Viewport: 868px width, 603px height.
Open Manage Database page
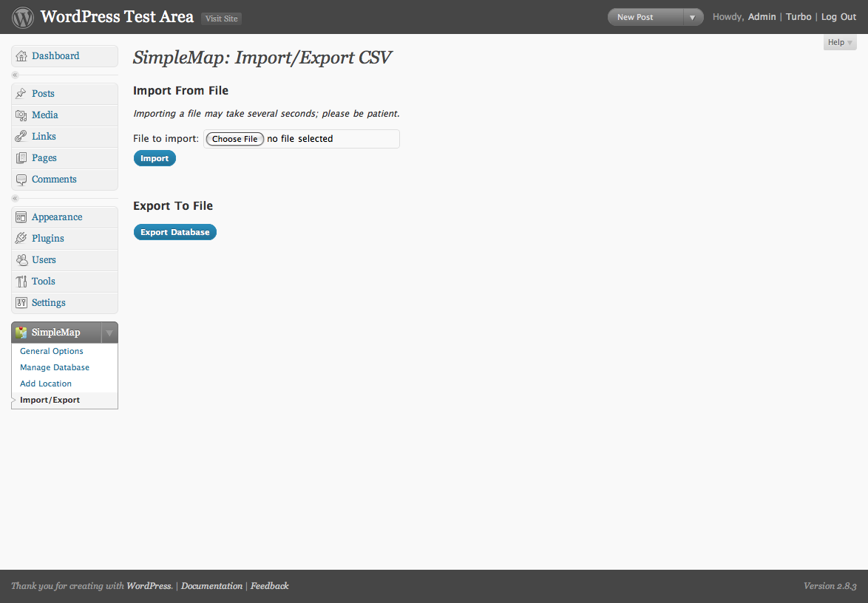[55, 367]
